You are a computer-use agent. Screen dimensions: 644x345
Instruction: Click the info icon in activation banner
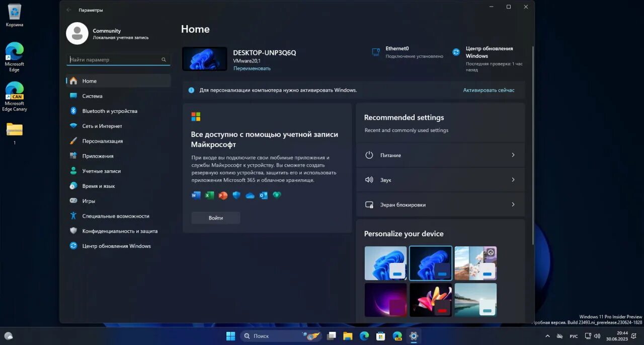[191, 90]
